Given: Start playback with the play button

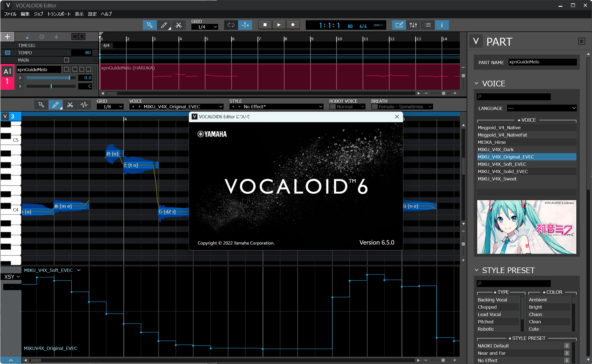Looking at the screenshot, I should [x=279, y=25].
